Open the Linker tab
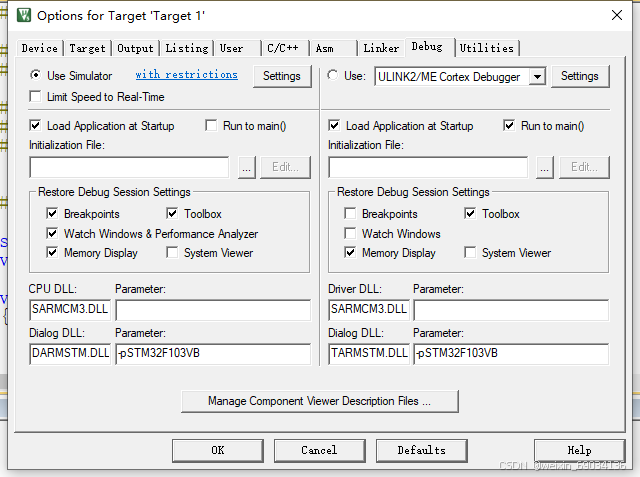This screenshot has height=477, width=640. [381, 48]
